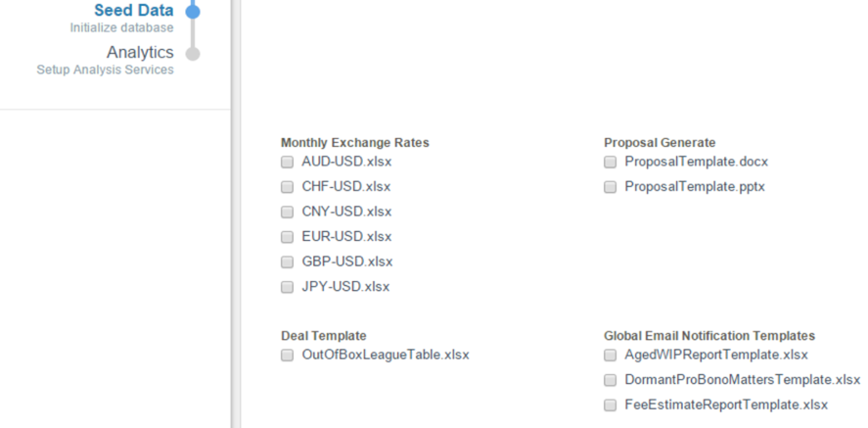Viewport: 868px width, 428px height.
Task: Enable the CHF-USD.xlsx exchange rate file
Action: 287,187
